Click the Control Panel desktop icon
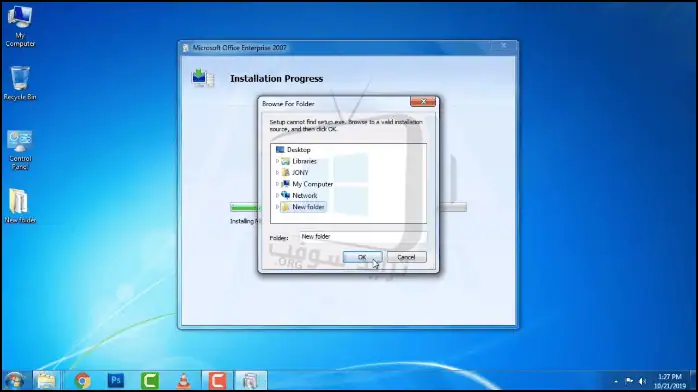This screenshot has height=392, width=698. (x=20, y=150)
